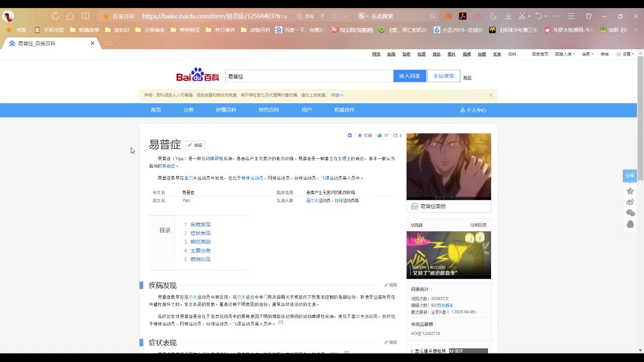This screenshot has width=644, height=362.
Task: Open the night mode moon icon
Action: (493, 16)
